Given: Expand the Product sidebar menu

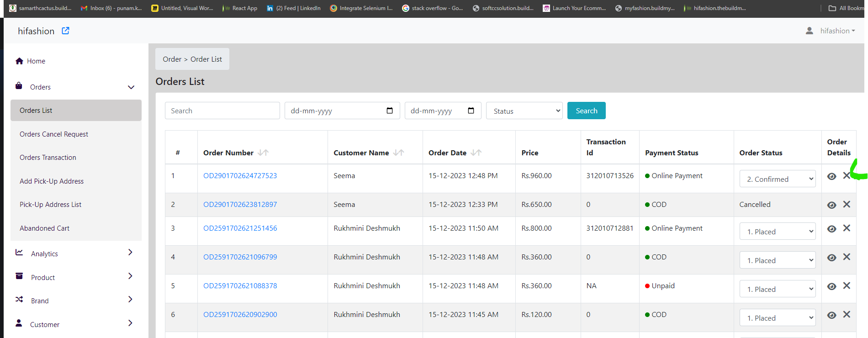Looking at the screenshot, I should (x=131, y=276).
